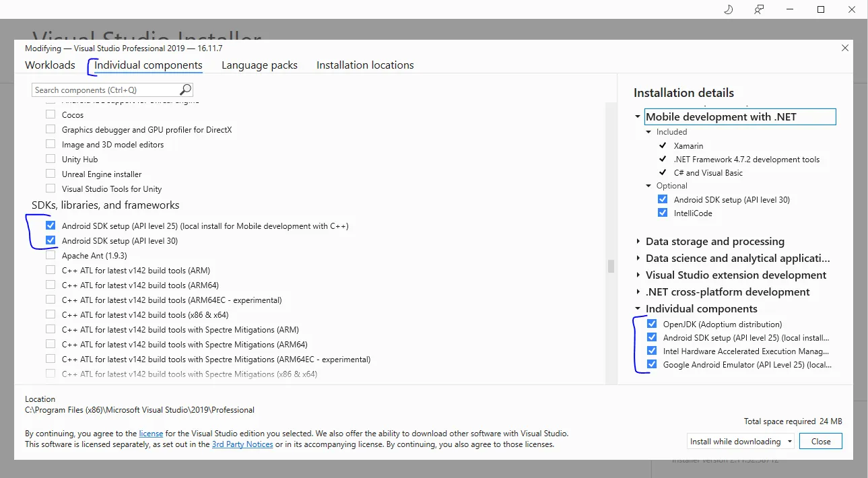Image resolution: width=868 pixels, height=478 pixels.
Task: Enable C++ ATL for v142 build tools (ARM)
Action: 51,271
